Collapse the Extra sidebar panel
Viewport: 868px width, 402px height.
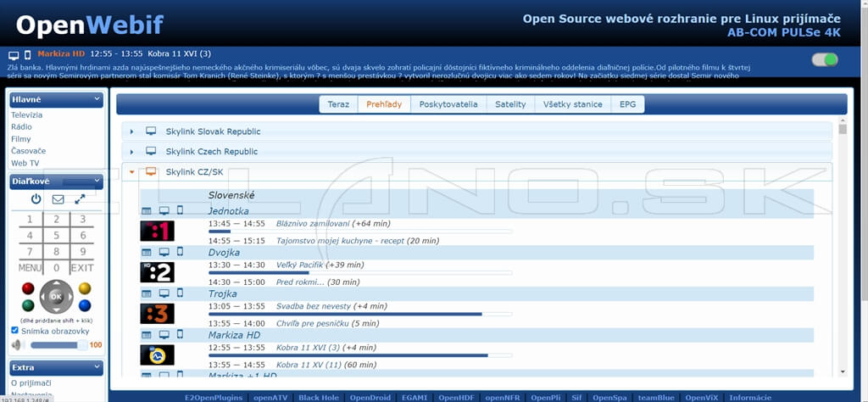97,367
